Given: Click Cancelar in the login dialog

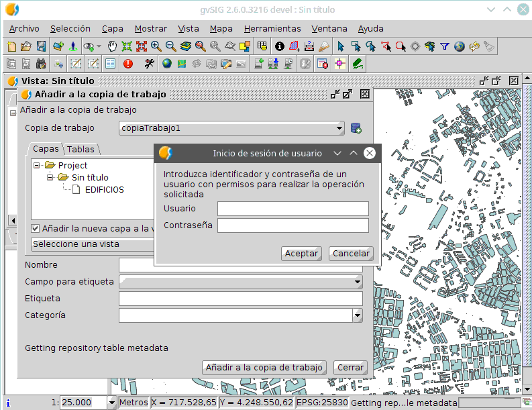Looking at the screenshot, I should 351,254.
